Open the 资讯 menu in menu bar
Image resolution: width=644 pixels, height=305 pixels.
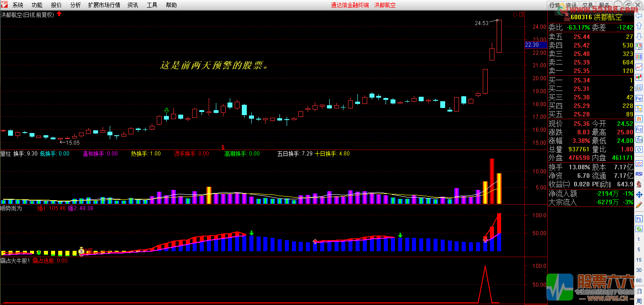click(x=133, y=5)
